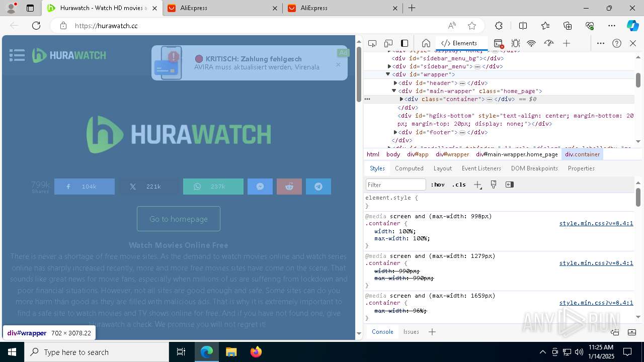Click the Hurawatch hamburger menu icon

point(17,55)
